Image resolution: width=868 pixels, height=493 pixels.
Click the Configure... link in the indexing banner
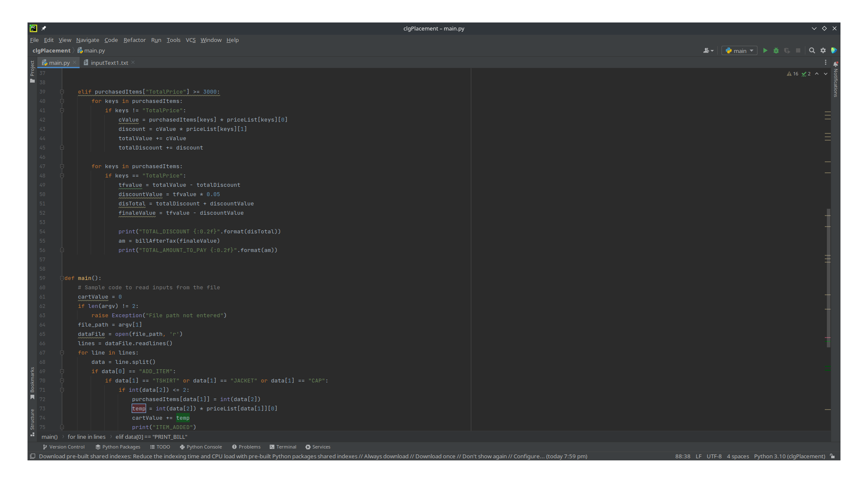point(528,456)
